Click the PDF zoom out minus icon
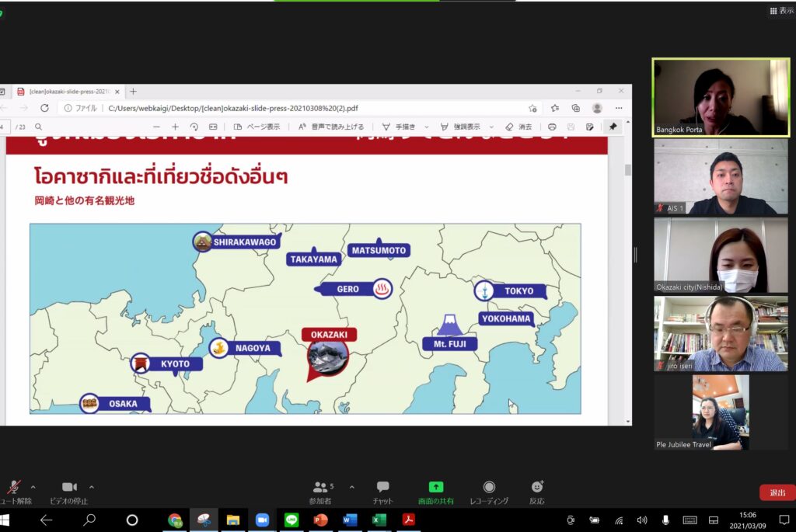Image resolution: width=796 pixels, height=532 pixels. coord(156,127)
